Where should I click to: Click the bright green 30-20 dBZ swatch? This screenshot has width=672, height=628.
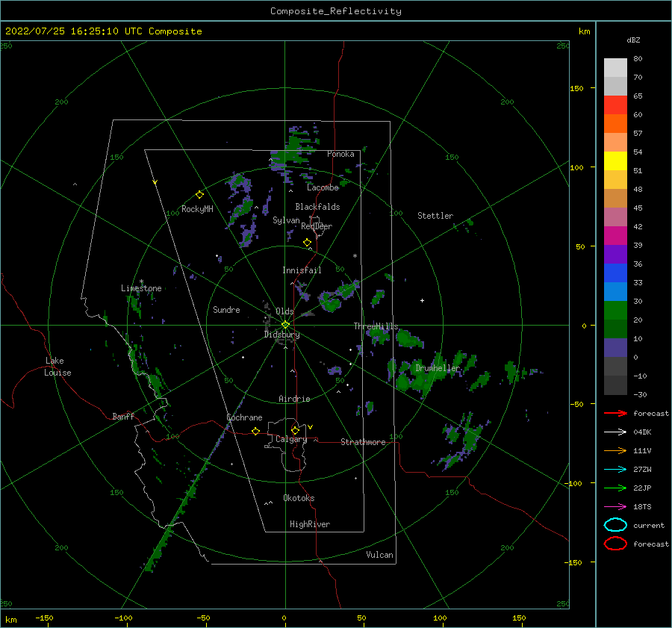point(615,311)
